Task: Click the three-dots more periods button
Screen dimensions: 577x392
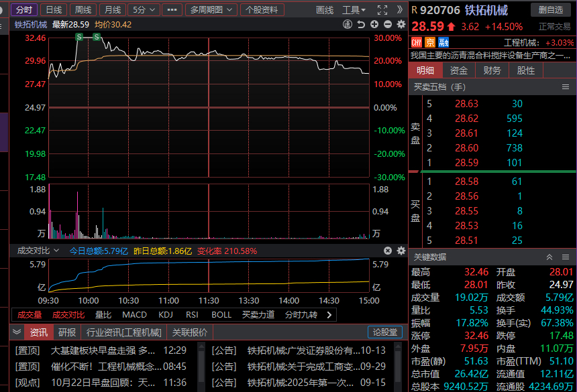Action: coord(172,10)
